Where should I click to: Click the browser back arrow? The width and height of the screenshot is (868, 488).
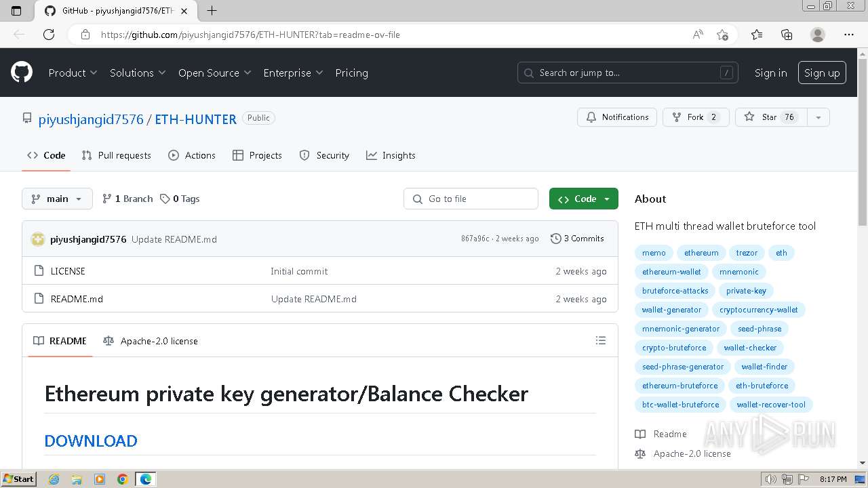coord(19,35)
